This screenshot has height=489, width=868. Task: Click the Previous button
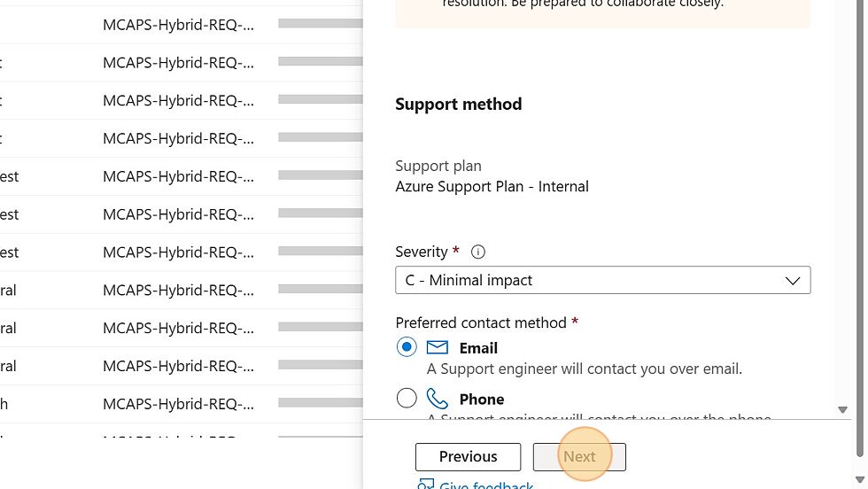point(468,457)
